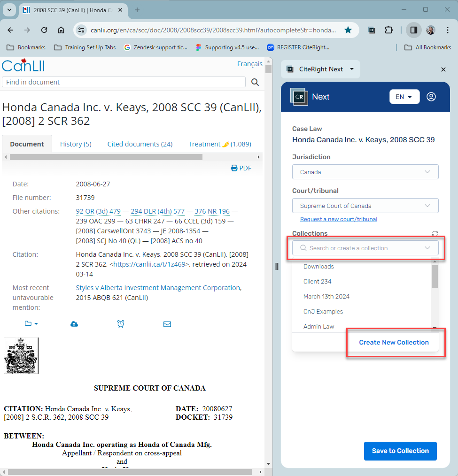
Task: Open the Supporting v4.5 bookmark
Action: pyautogui.click(x=227, y=47)
